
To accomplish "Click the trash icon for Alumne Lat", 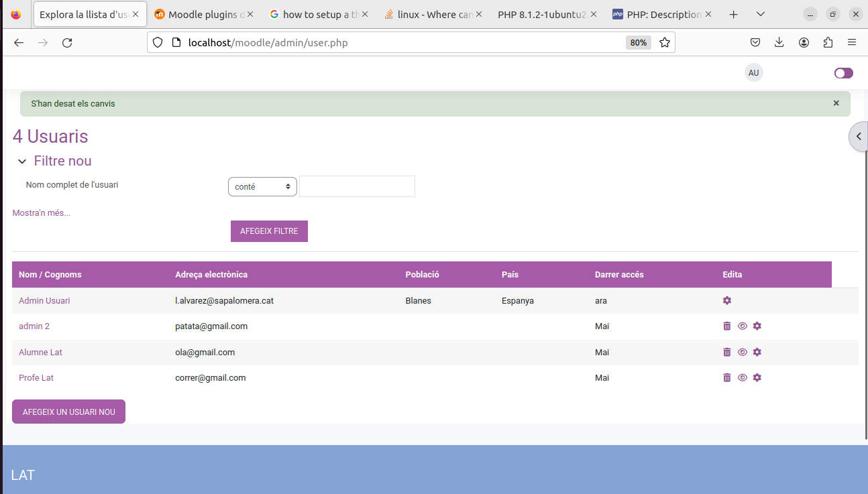I will point(726,352).
